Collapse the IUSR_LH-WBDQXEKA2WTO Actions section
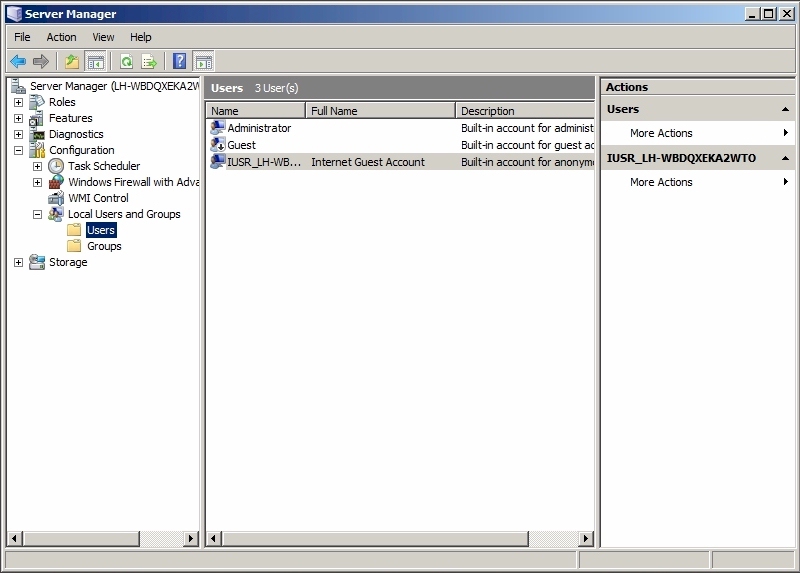Viewport: 800px width, 573px height. click(785, 158)
